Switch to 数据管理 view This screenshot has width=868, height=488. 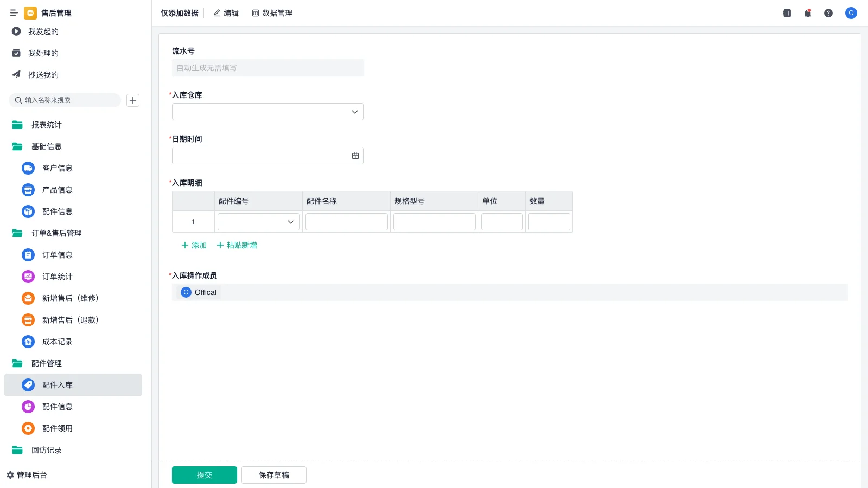point(272,13)
